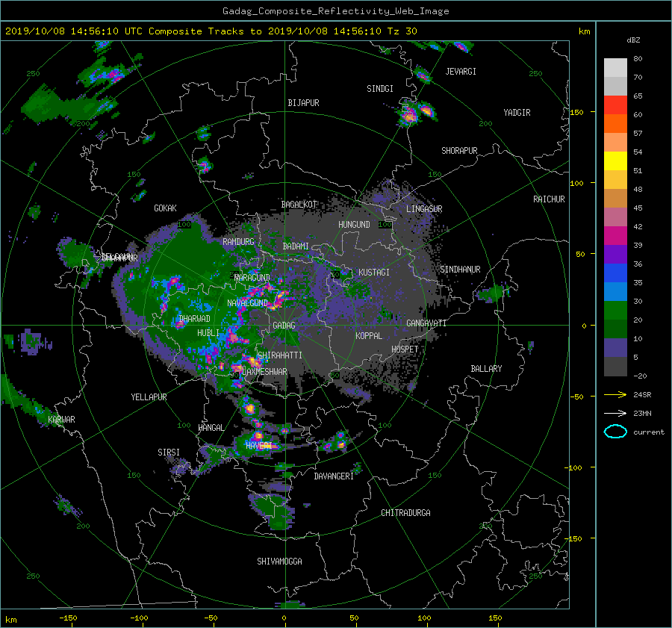Screen dimensions: 672x628
Task: Click the BAGALKOT city label
Action: [x=299, y=205]
